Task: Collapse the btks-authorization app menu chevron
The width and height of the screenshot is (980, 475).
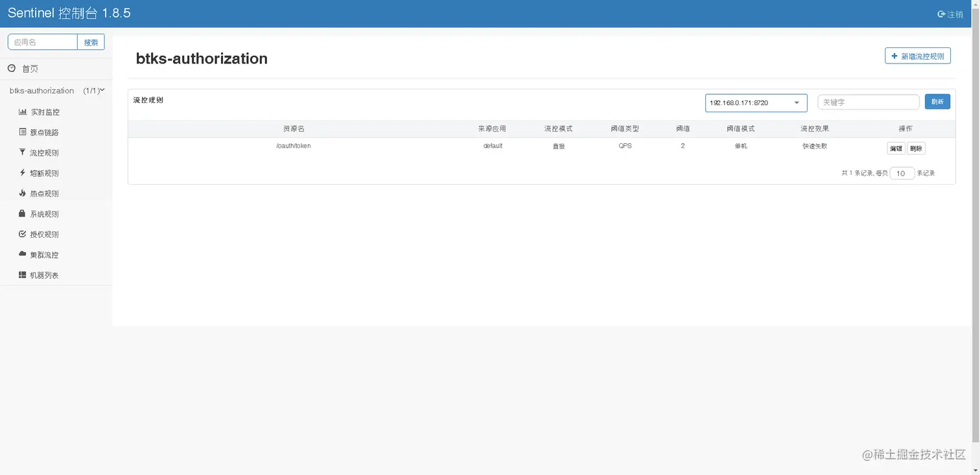Action: 102,90
